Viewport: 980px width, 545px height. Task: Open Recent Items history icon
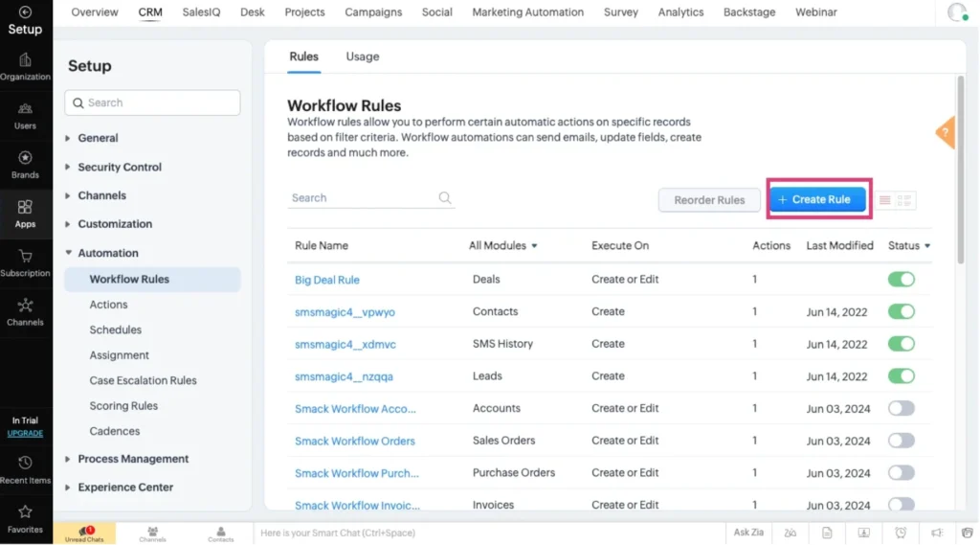click(x=25, y=463)
